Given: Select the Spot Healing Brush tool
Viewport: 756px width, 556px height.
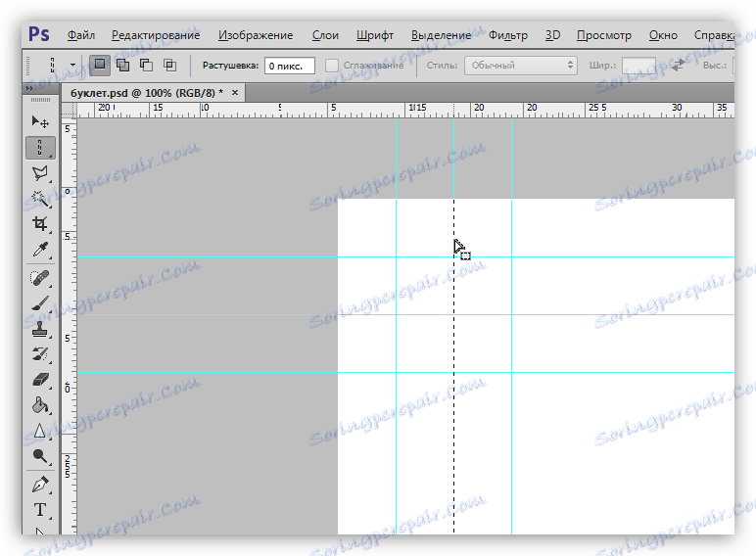Looking at the screenshot, I should [40, 278].
